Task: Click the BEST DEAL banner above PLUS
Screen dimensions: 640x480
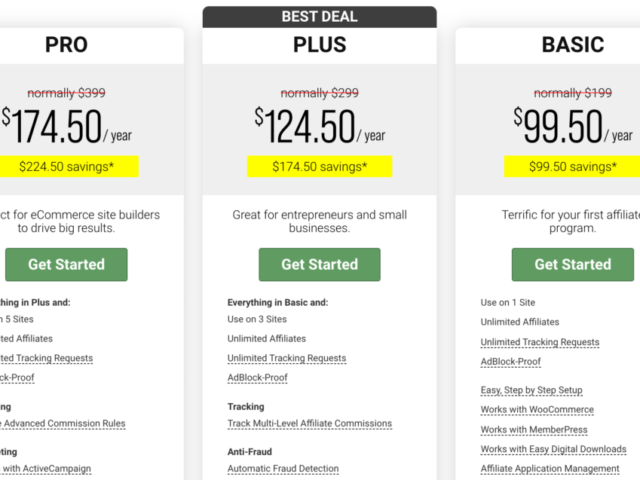Action: pyautogui.click(x=319, y=17)
